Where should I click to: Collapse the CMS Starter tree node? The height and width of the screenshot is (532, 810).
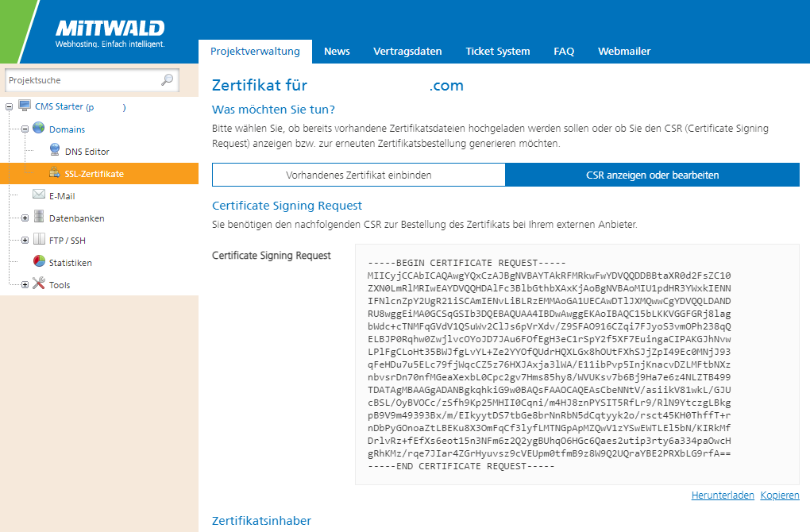(x=9, y=107)
